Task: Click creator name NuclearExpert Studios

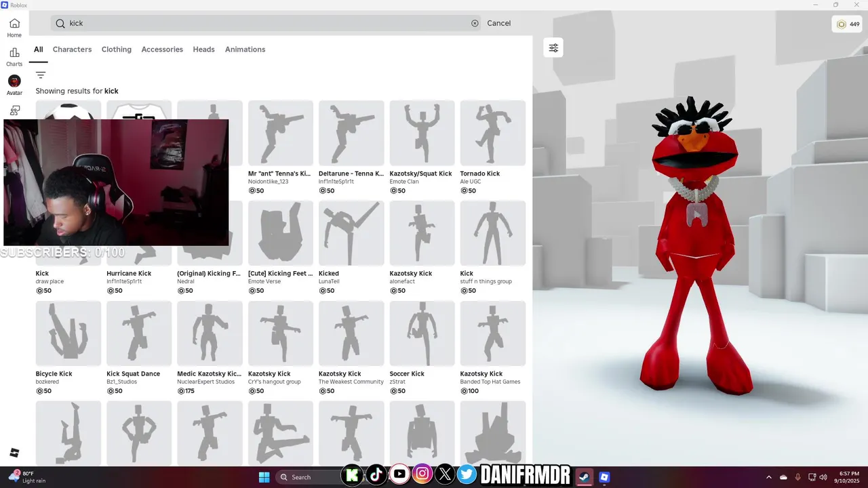Action: point(205,382)
